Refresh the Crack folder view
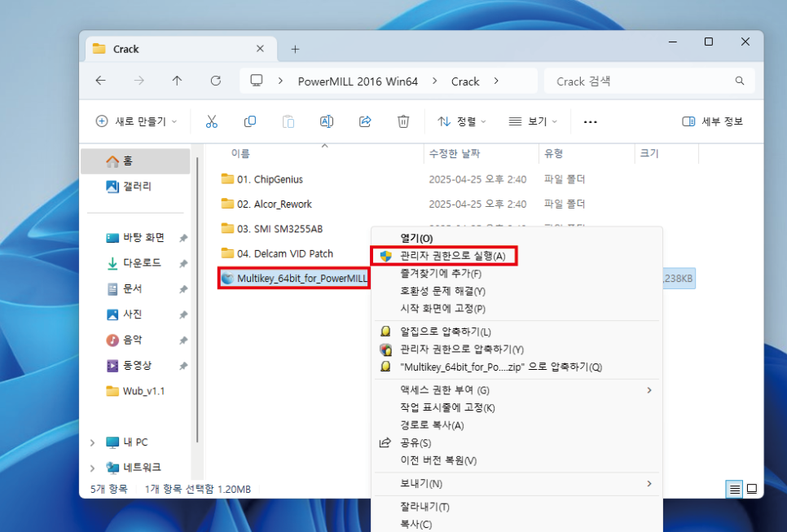The image size is (787, 532). pyautogui.click(x=216, y=81)
